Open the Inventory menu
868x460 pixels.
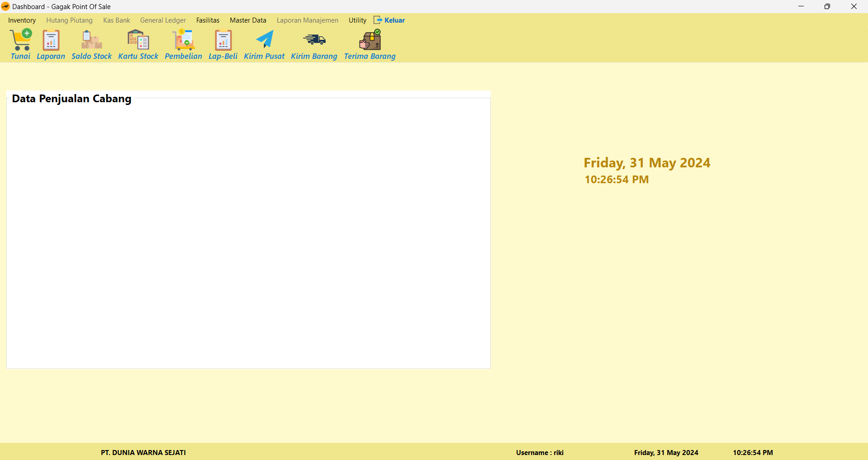22,20
